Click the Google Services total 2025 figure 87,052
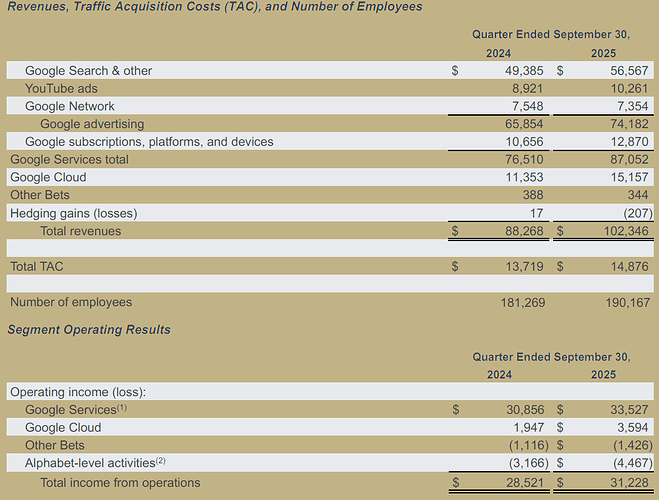Viewport: 659px width, 500px height. [x=629, y=160]
